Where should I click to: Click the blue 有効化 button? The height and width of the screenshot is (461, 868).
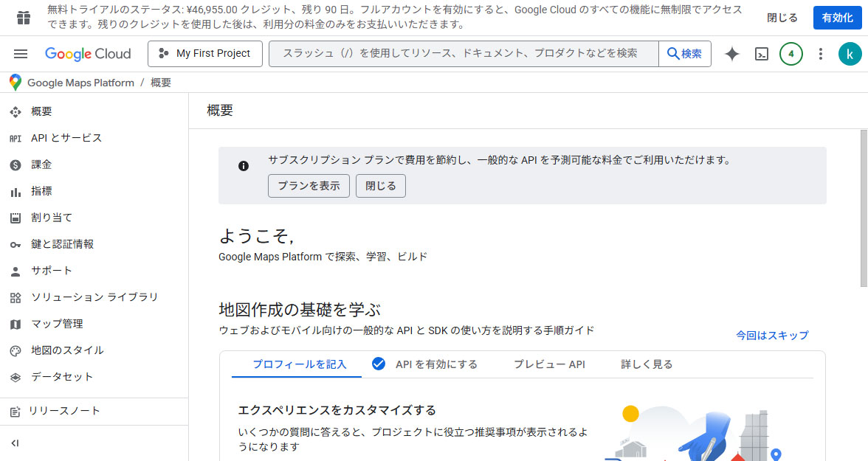837,18
